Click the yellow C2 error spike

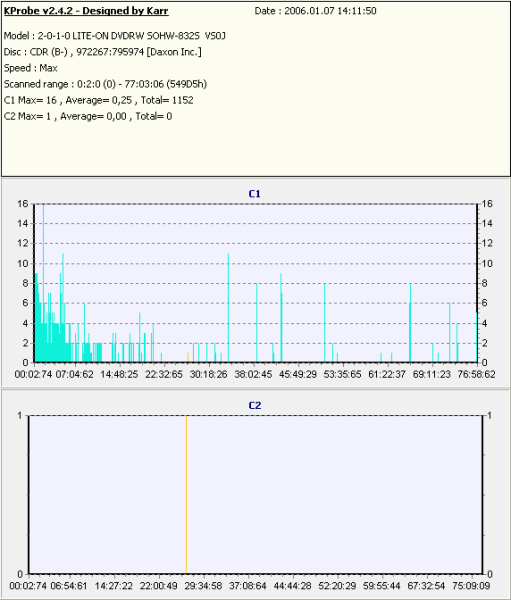[186, 495]
